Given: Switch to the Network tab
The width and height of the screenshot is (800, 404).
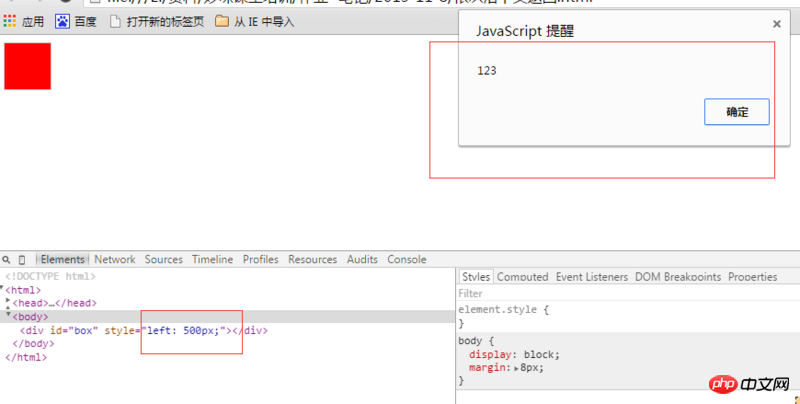Looking at the screenshot, I should (115, 260).
